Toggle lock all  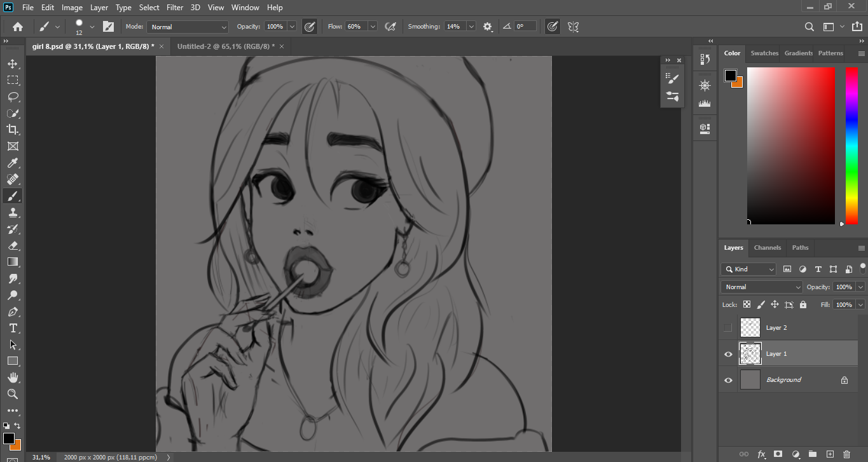coord(803,305)
